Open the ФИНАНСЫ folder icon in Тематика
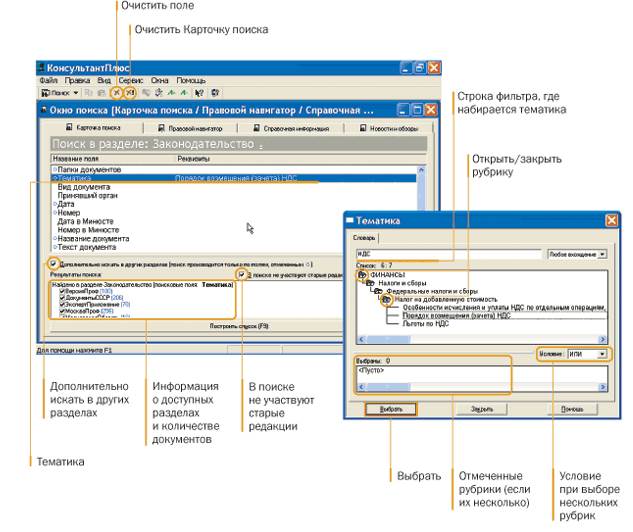Viewport: 633px width, 532px height. (x=362, y=275)
